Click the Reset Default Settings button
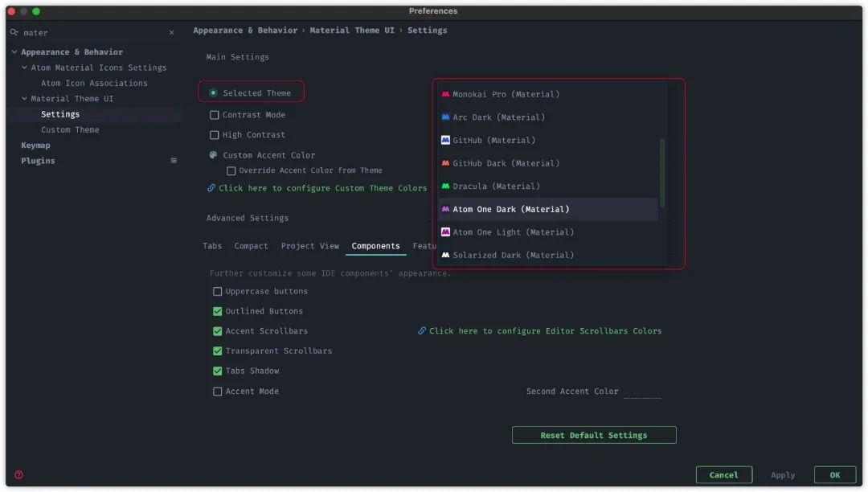This screenshot has width=868, height=492. [594, 435]
